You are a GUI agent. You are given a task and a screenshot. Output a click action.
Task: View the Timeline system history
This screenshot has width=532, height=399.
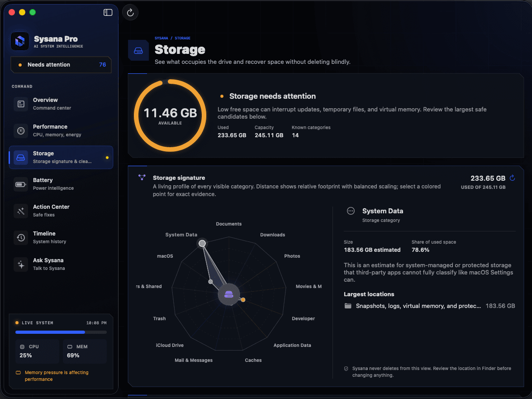61,237
